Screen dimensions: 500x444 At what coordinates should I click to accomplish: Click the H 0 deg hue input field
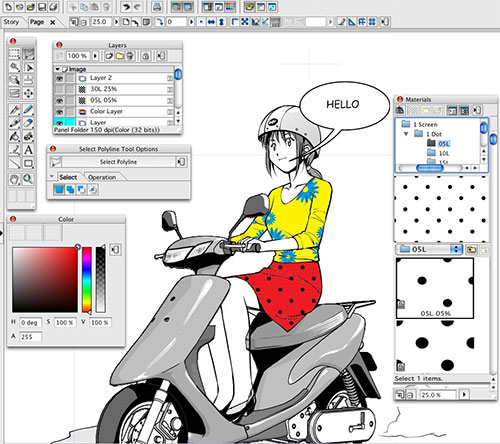[31, 323]
